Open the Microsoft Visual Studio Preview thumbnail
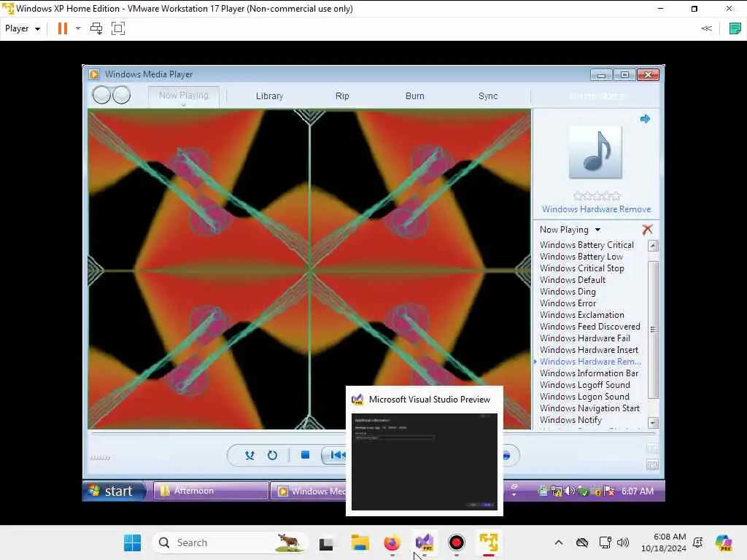 tap(425, 451)
